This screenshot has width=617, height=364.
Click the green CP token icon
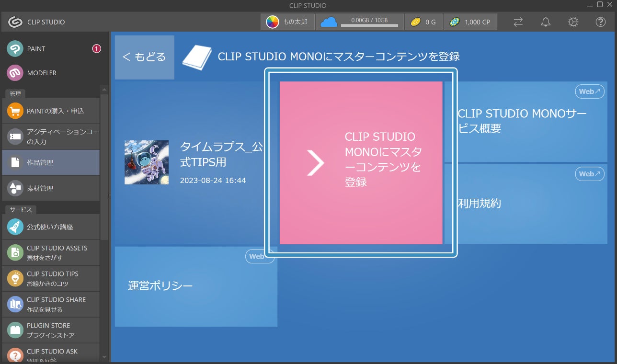(x=455, y=22)
